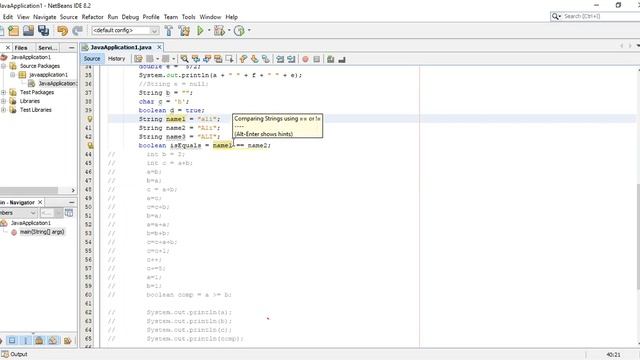Click Shift Line Right icon
The width and height of the screenshot is (640, 360).
point(291,59)
